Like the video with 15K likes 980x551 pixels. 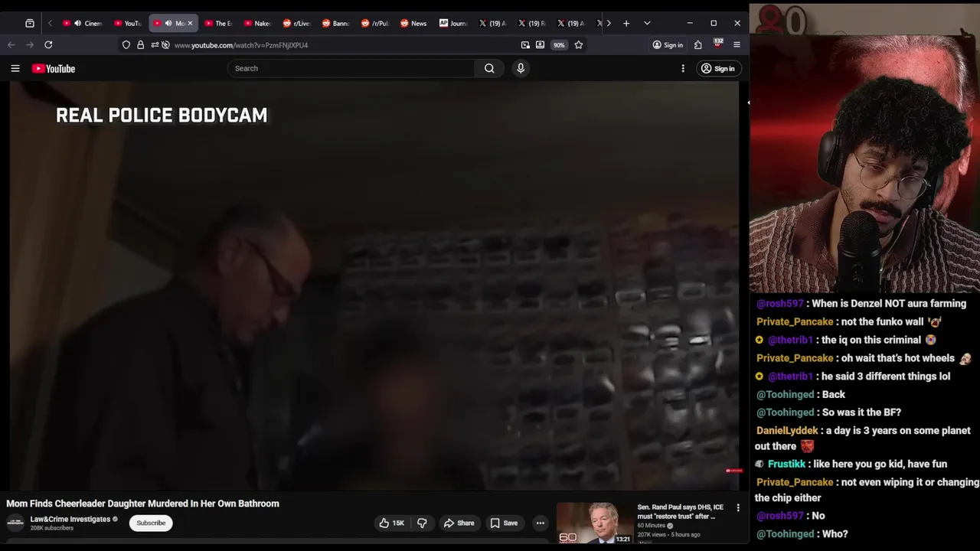[x=392, y=523]
